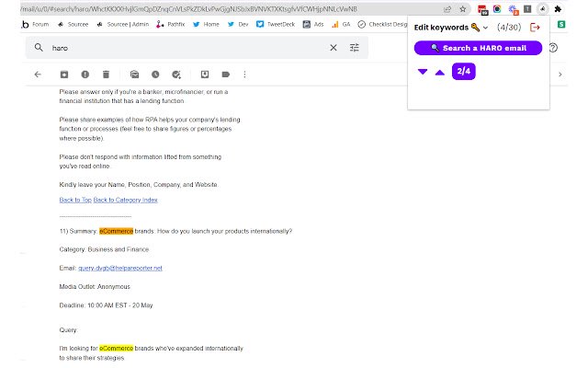Screen dimensions: 588x368
Task: Open the TweetDeck bookmark
Action: pyautogui.click(x=276, y=25)
